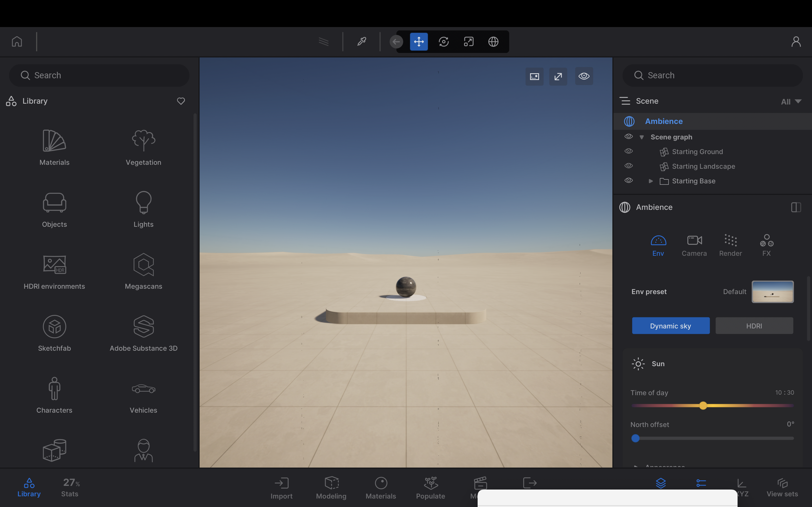Expand the Starting Base folder
812x507 pixels.
click(651, 181)
